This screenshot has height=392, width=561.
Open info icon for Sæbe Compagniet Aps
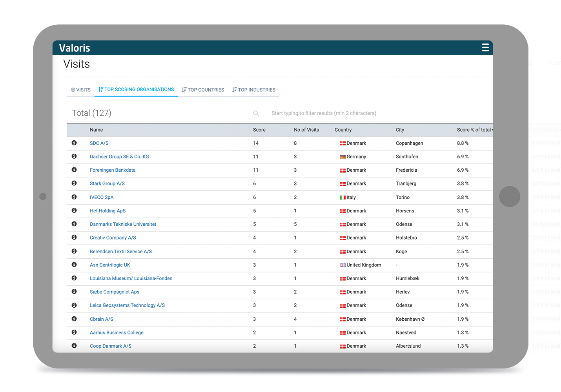(74, 291)
